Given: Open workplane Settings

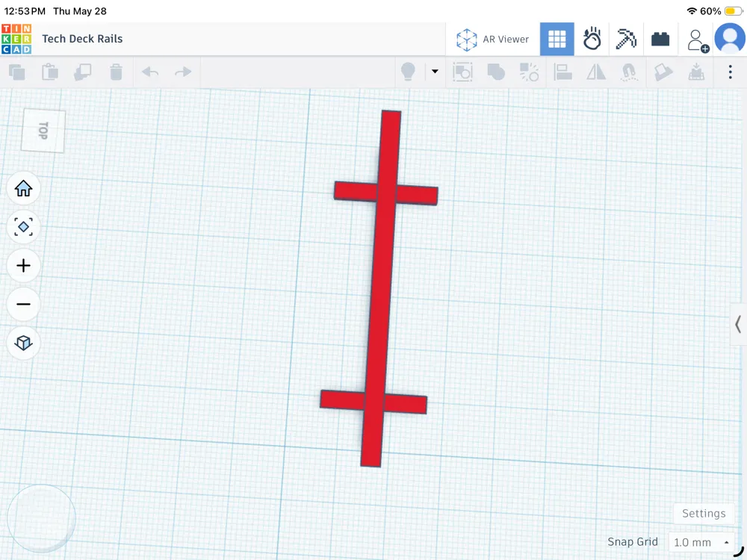Looking at the screenshot, I should tap(704, 514).
